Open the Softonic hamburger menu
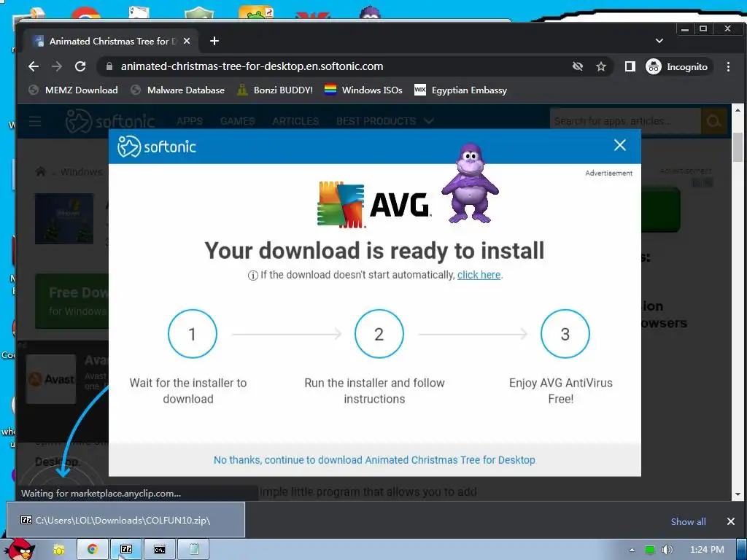The width and height of the screenshot is (747, 560). tap(35, 122)
